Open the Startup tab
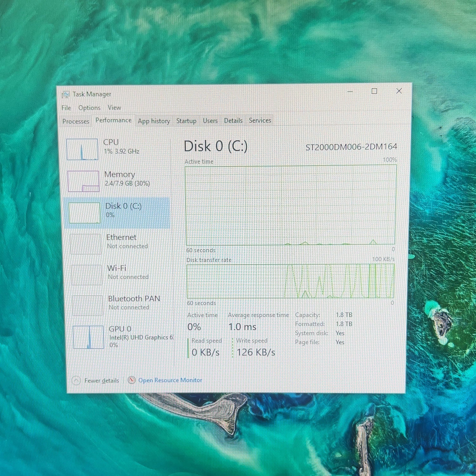476x476 pixels. coord(186,121)
